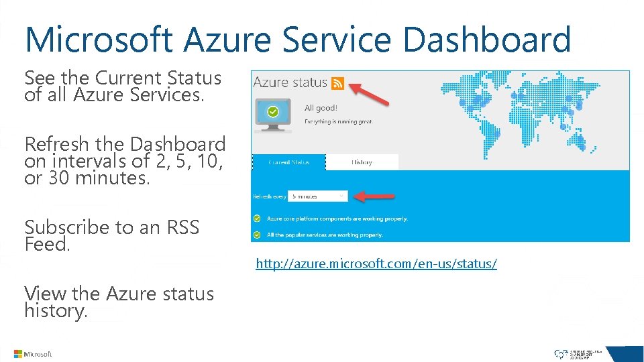
Task: Click the green check beside popular services status
Action: (x=258, y=235)
